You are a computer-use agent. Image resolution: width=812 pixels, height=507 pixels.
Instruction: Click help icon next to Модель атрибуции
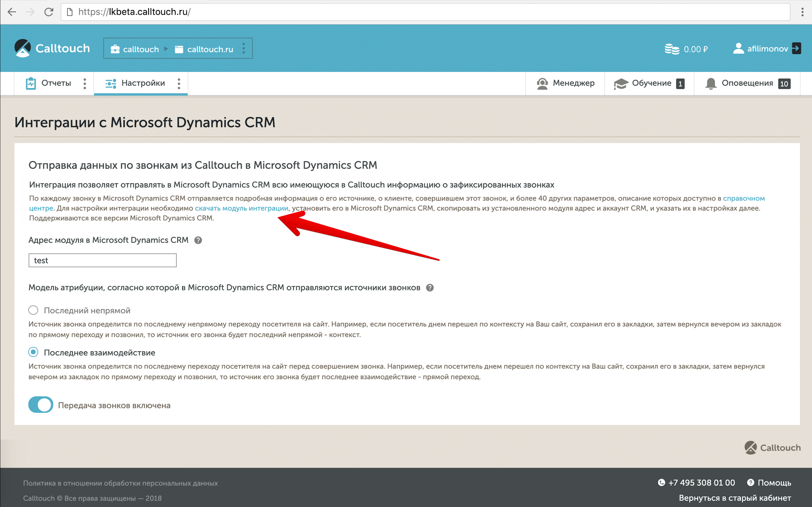click(x=430, y=288)
